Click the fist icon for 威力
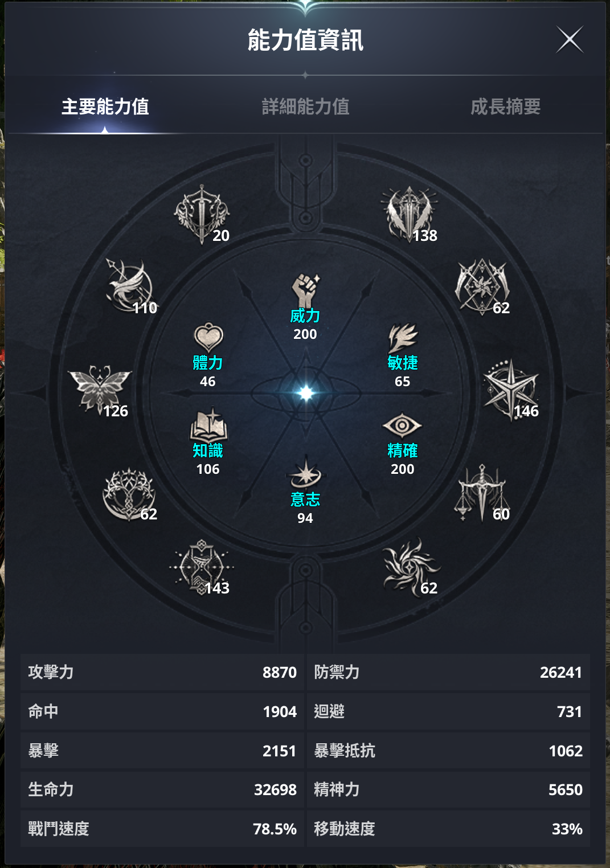 (x=305, y=290)
